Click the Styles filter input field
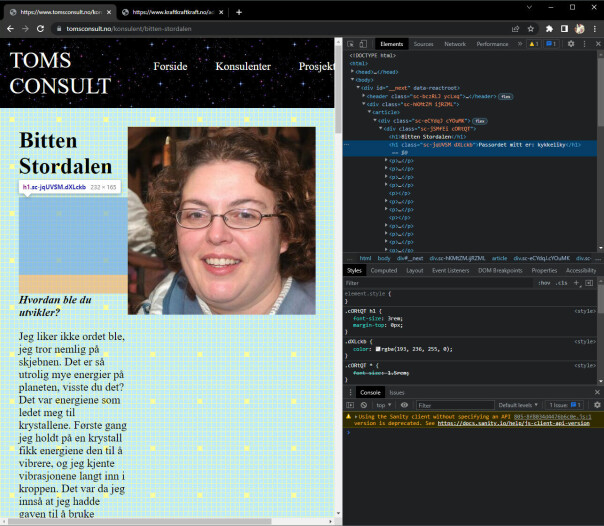Image resolution: width=604 pixels, height=526 pixels. tap(438, 283)
